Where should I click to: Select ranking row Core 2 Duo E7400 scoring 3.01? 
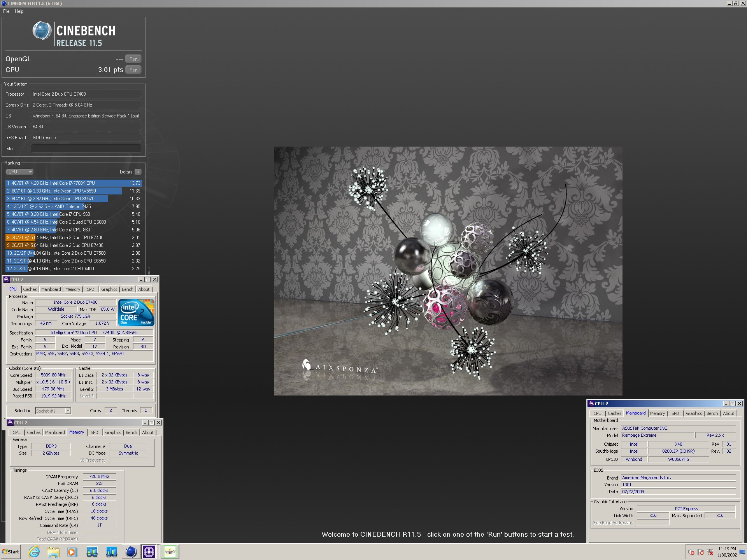tap(74, 238)
